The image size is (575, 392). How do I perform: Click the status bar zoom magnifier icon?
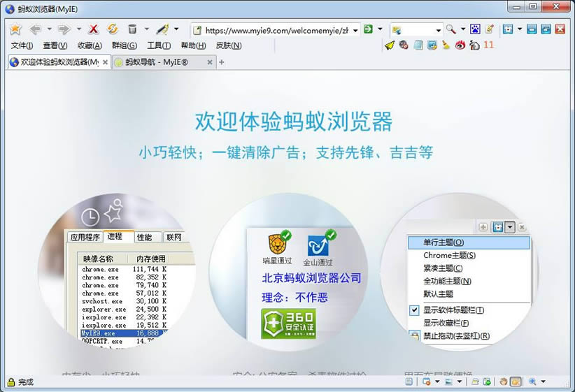(532, 382)
